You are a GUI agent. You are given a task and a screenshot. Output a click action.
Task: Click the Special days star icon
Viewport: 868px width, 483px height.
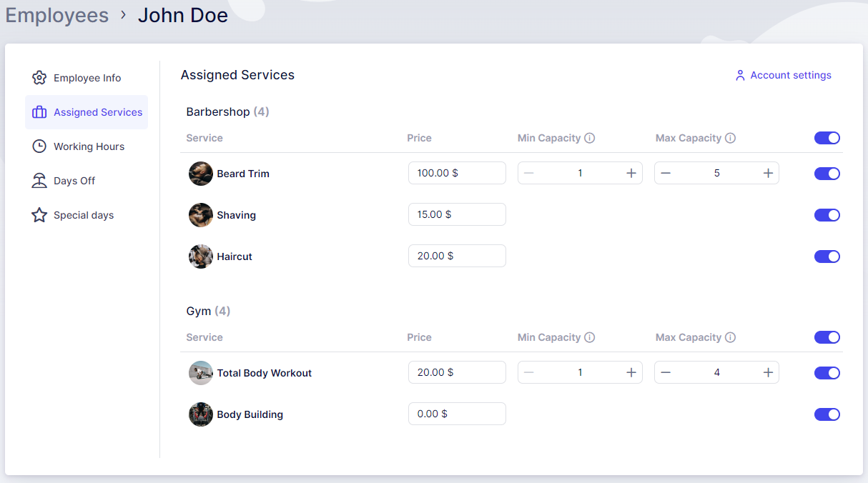coord(39,215)
